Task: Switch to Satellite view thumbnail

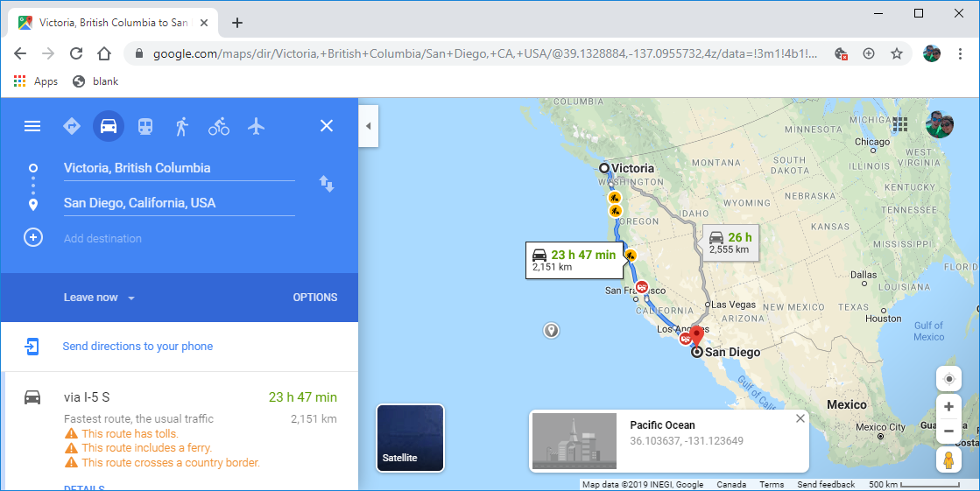Action: pos(410,438)
